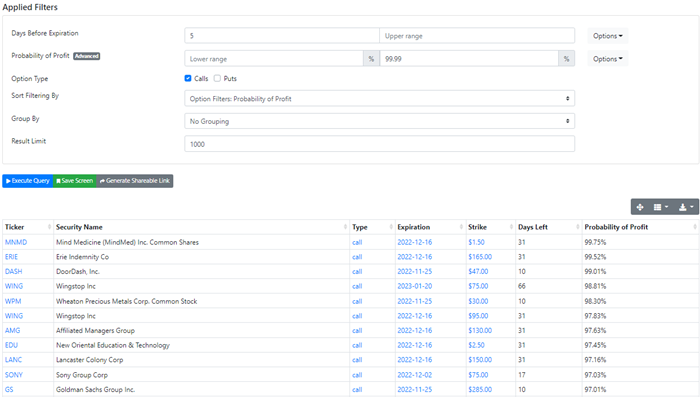Sort by Security Name column arrows

click(x=345, y=227)
